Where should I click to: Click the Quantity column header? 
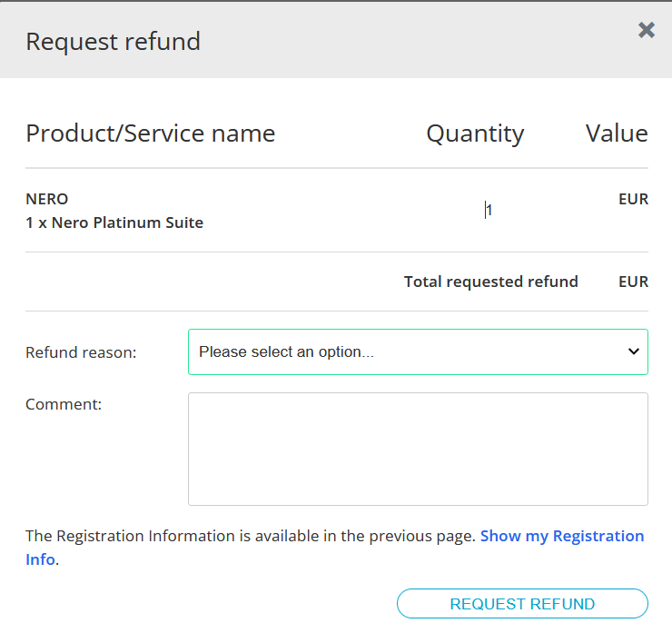(x=475, y=134)
